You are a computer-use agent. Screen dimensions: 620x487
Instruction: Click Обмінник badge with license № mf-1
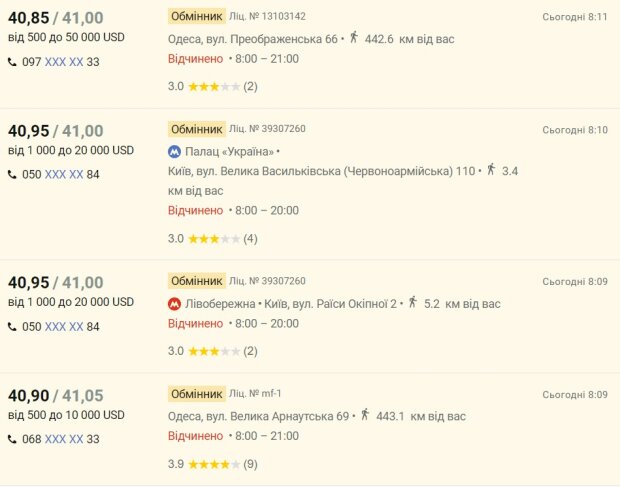tap(195, 393)
